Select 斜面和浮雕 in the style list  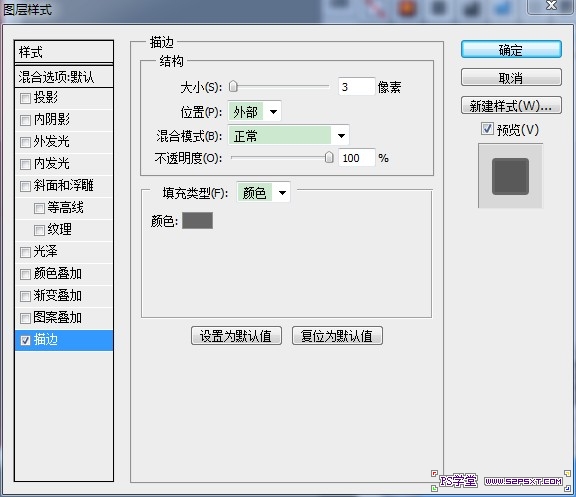tap(64, 186)
